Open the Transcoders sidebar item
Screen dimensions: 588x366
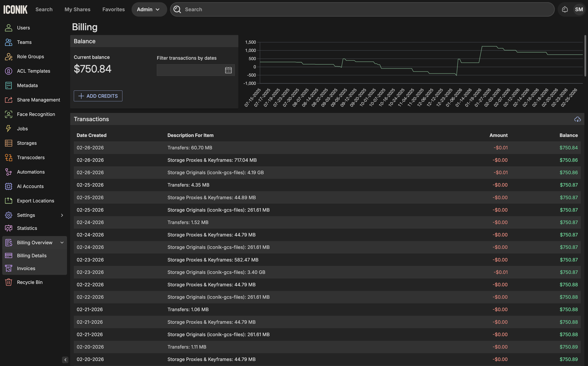tap(31, 158)
